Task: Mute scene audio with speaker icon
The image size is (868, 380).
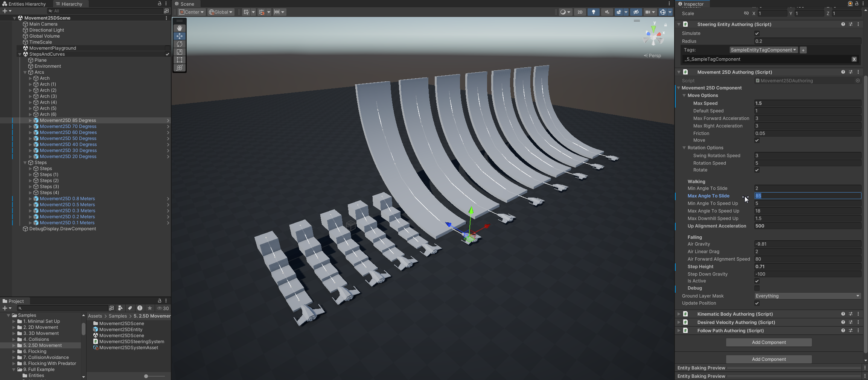Action: tap(607, 12)
